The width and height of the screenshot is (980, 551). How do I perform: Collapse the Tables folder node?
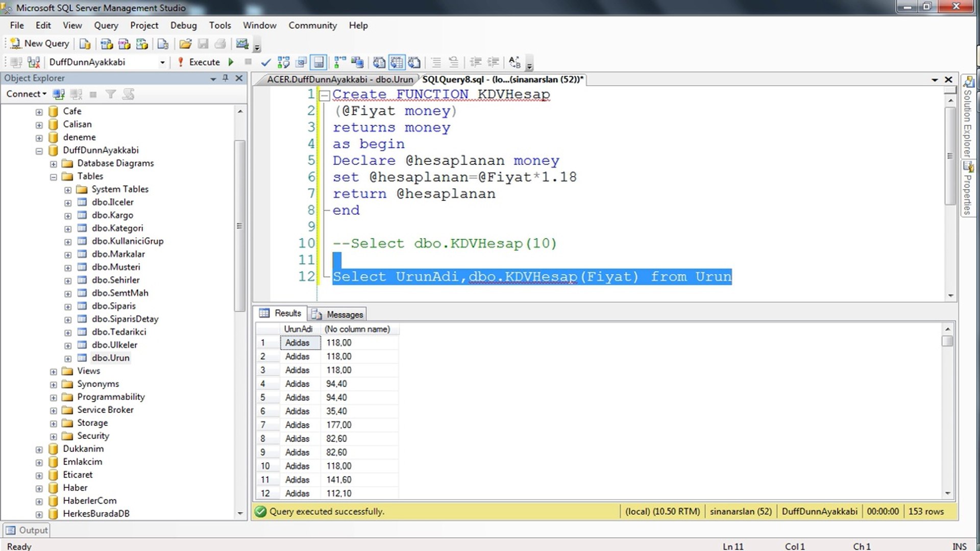click(x=54, y=177)
